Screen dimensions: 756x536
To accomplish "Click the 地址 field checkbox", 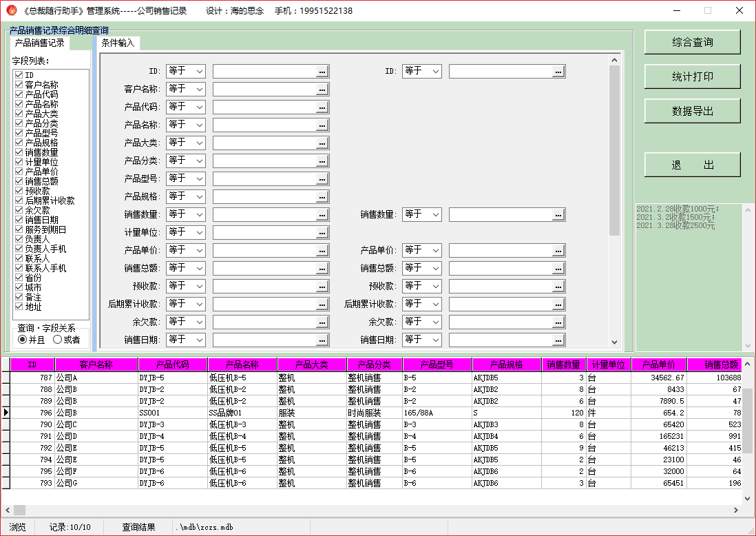I will tap(19, 307).
